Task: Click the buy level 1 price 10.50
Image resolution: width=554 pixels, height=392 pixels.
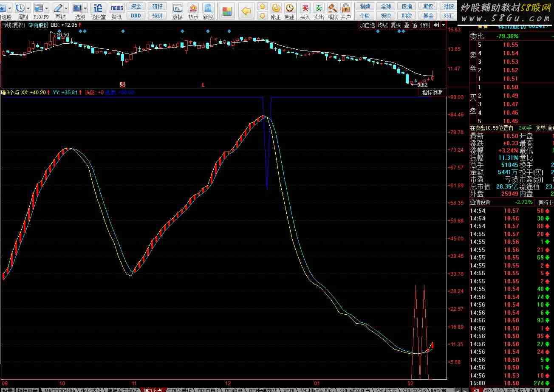Action: pos(511,87)
